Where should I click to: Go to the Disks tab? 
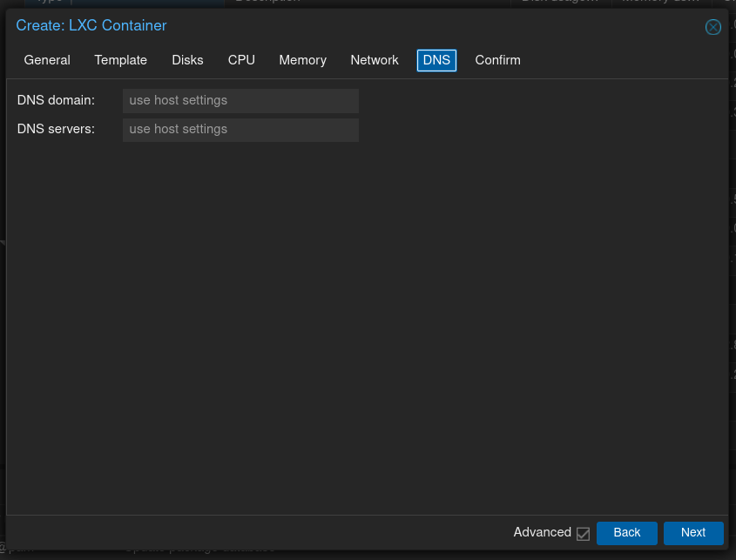click(187, 60)
